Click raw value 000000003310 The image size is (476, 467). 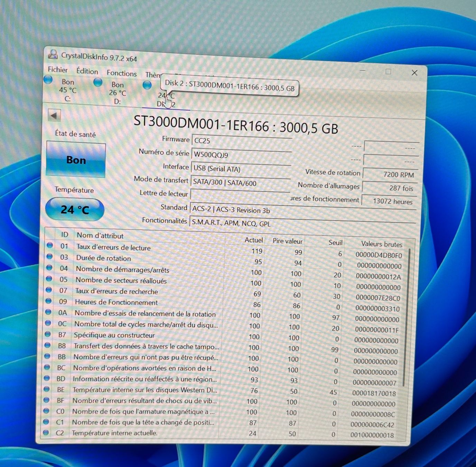pyautogui.click(x=377, y=309)
